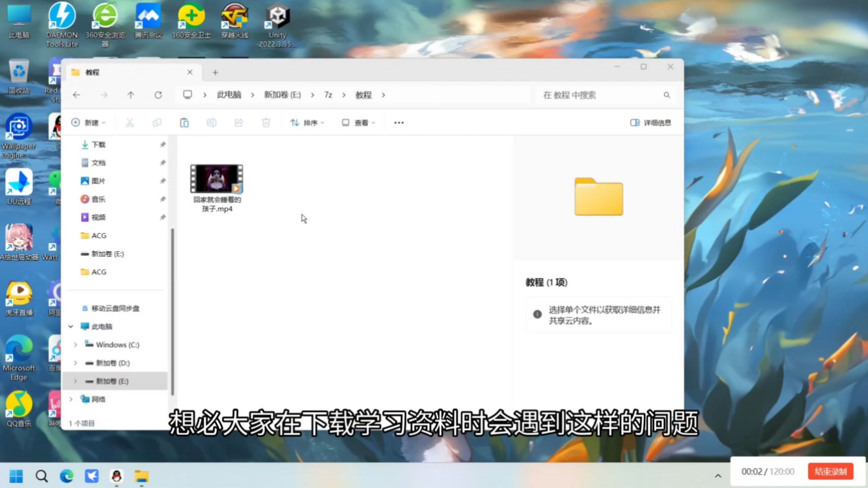The height and width of the screenshot is (488, 868).
Task: Click the Refresh button in address bar
Action: tap(158, 95)
